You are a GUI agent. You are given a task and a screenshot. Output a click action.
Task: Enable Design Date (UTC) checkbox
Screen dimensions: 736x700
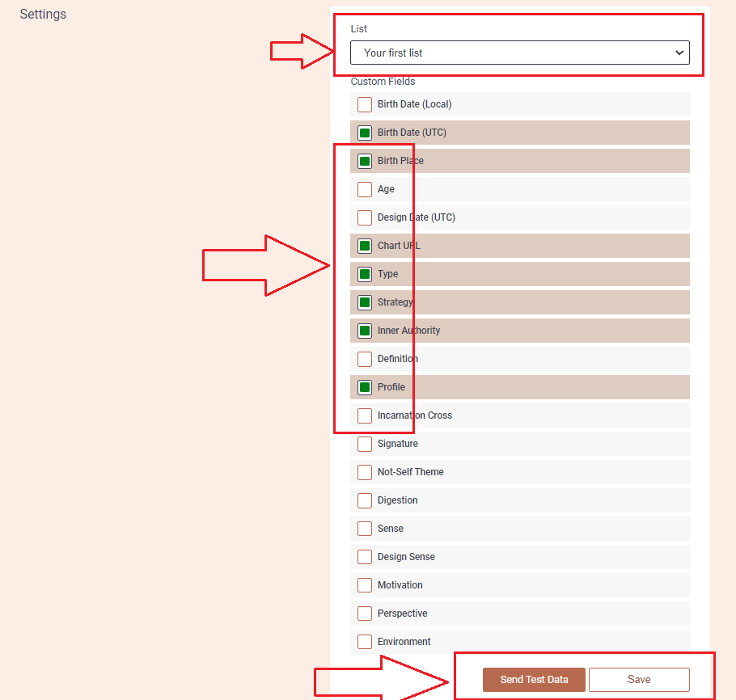tap(365, 217)
